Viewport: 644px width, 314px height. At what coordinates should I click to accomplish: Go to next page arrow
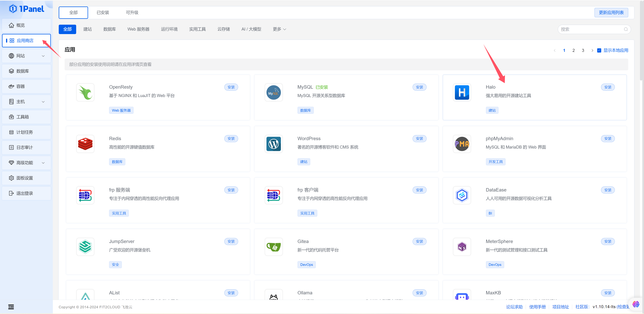(x=592, y=51)
